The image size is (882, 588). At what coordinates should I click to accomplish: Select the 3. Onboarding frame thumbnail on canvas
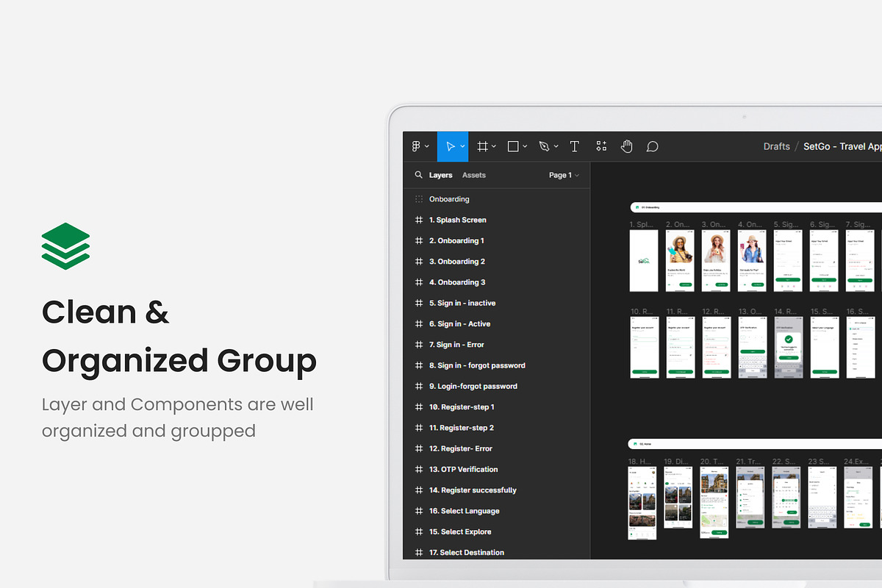pyautogui.click(x=716, y=261)
